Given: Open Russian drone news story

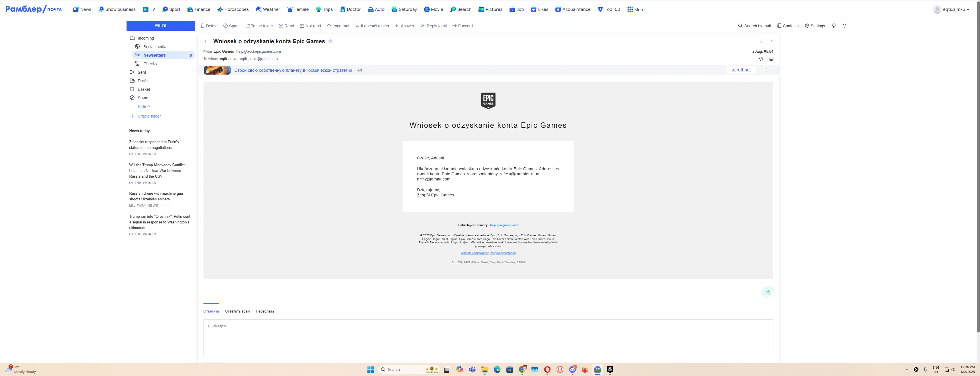Looking at the screenshot, I should 156,196.
